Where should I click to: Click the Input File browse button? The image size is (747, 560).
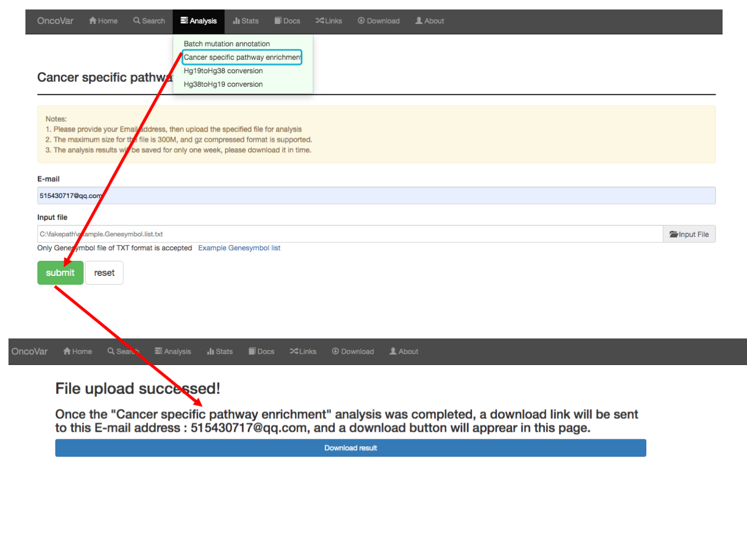689,234
